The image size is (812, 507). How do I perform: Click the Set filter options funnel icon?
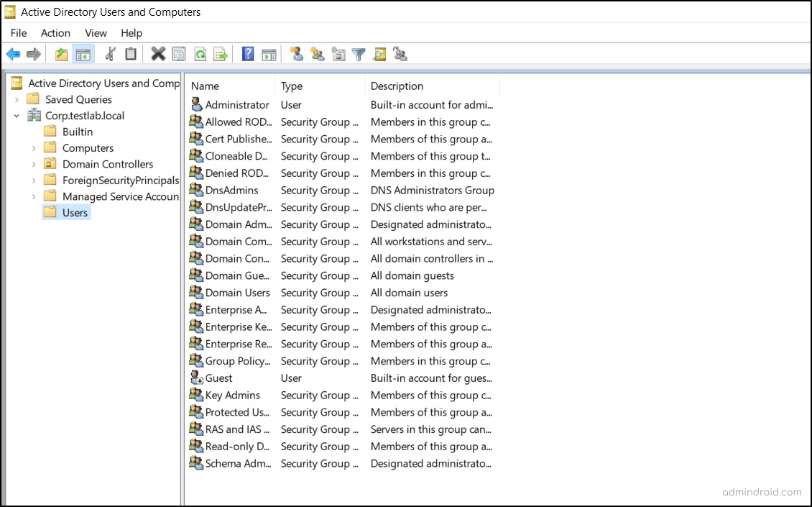point(358,54)
